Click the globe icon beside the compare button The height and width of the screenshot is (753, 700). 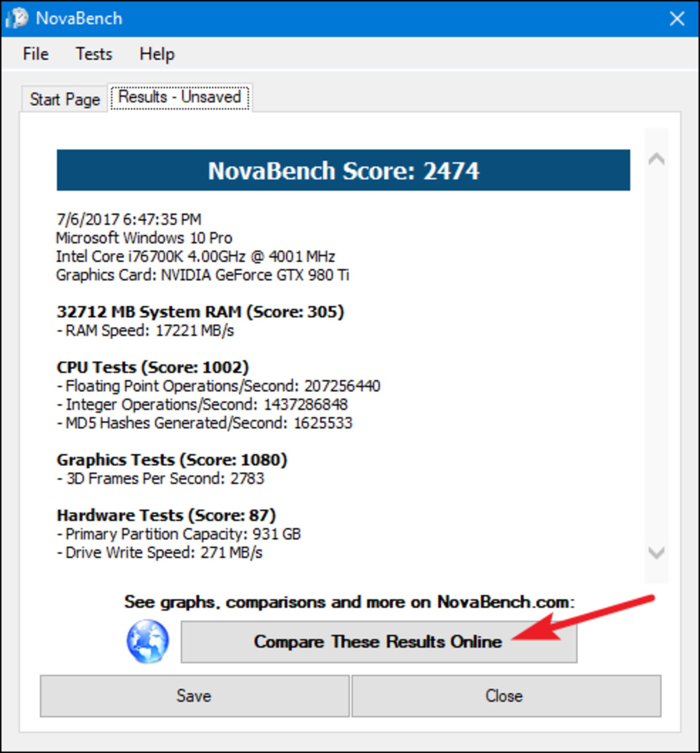pyautogui.click(x=148, y=641)
